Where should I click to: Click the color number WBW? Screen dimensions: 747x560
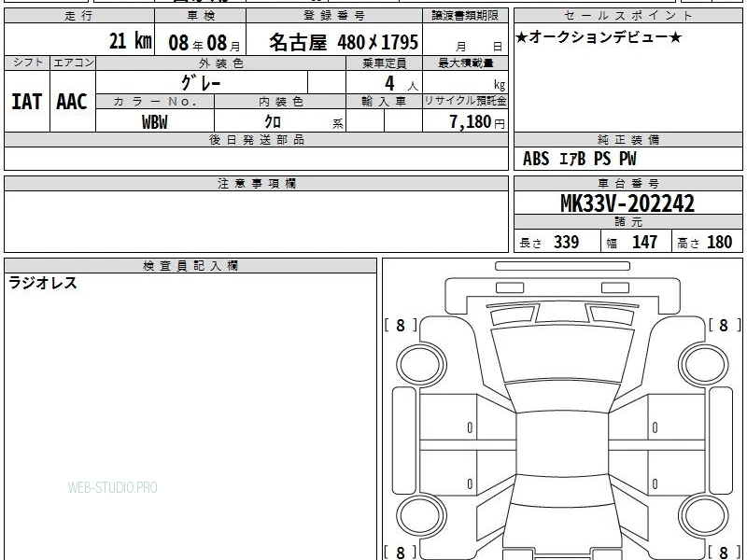155,122
